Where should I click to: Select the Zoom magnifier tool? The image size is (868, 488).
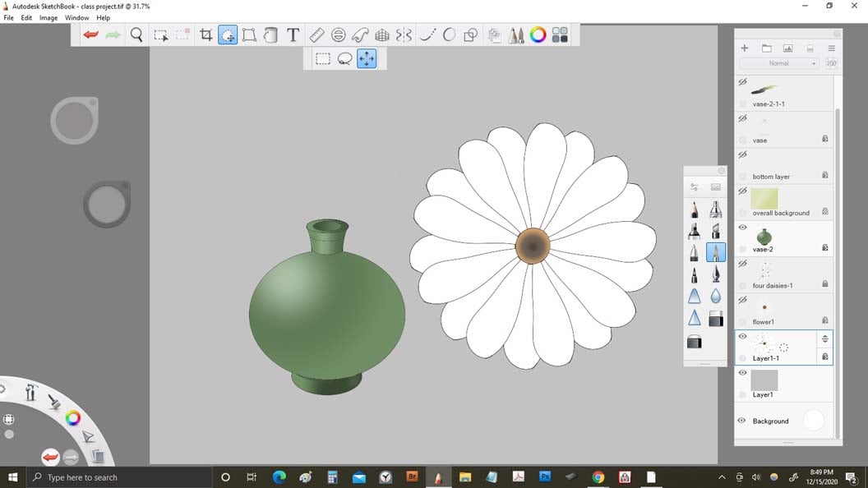pos(136,35)
